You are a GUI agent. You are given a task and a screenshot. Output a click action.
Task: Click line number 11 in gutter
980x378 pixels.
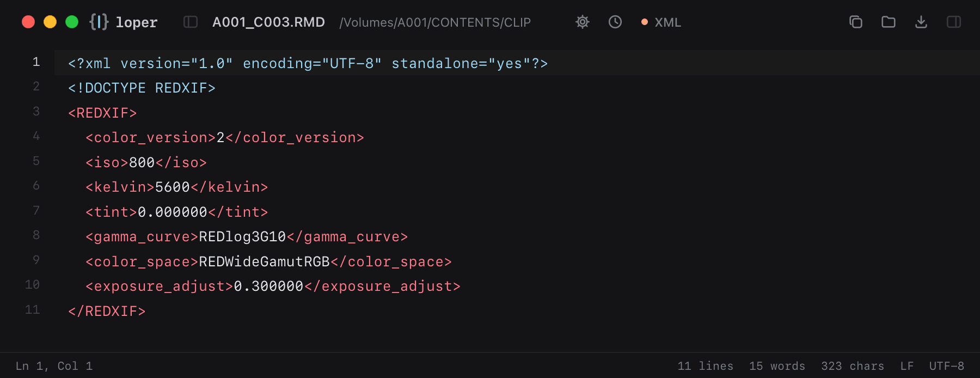[33, 310]
